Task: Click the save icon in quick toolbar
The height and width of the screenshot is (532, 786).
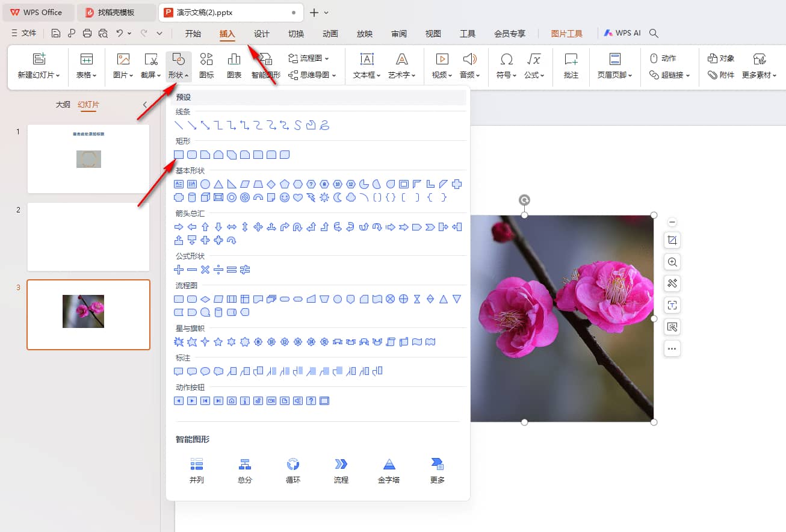Action: click(56, 34)
